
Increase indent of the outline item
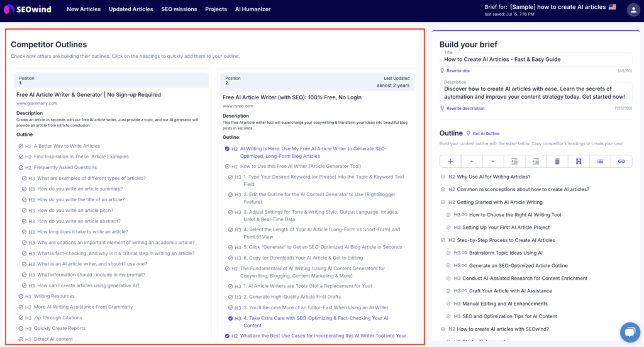536,162
